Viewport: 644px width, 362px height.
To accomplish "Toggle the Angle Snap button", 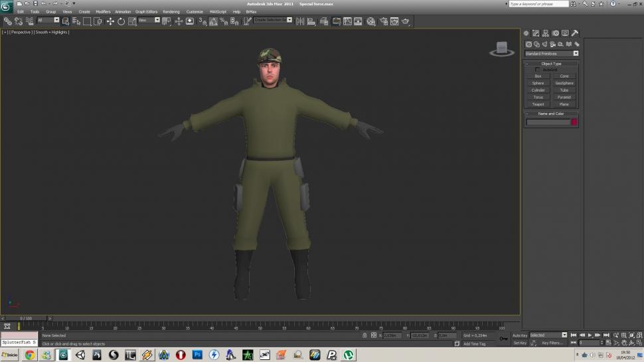I will [x=213, y=21].
